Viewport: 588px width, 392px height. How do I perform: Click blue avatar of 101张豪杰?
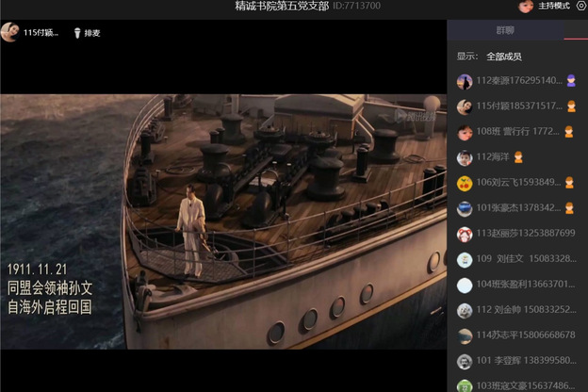click(465, 209)
